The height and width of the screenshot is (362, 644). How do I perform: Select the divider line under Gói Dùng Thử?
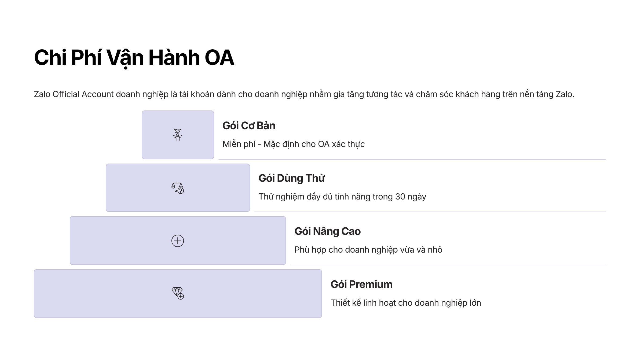pos(430,212)
